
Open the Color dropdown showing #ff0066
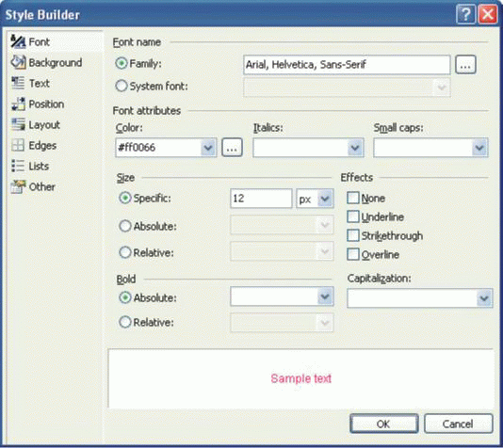[x=208, y=148]
